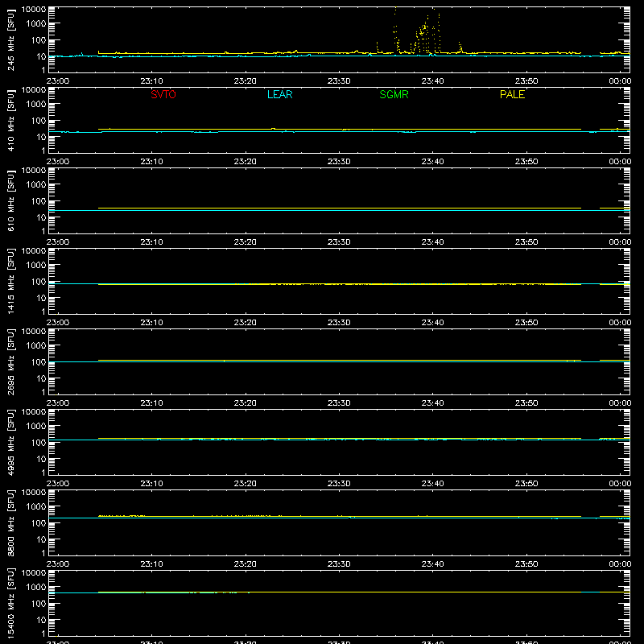Image resolution: width=644 pixels, height=644 pixels.
Task: Click the 10000 tick label on the 2695 MHz axis
Action: pyautogui.click(x=34, y=332)
